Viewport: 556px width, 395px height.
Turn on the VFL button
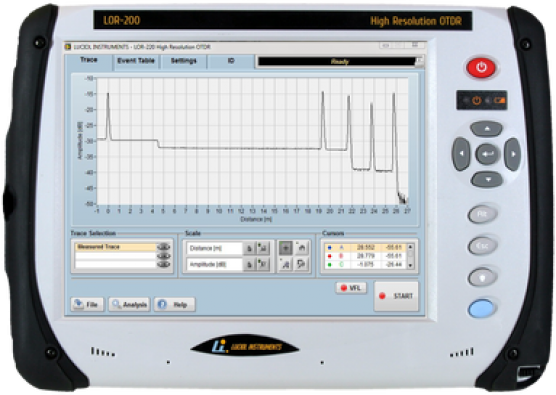[x=351, y=288]
